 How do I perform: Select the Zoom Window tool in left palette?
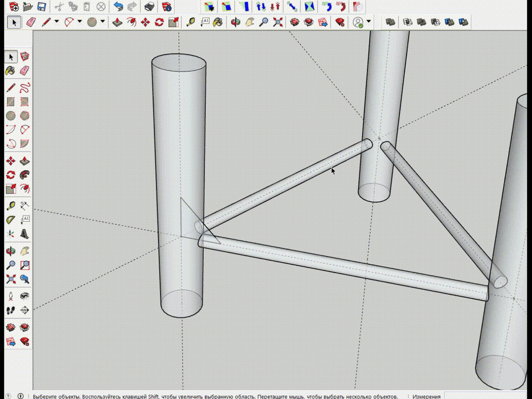25,265
